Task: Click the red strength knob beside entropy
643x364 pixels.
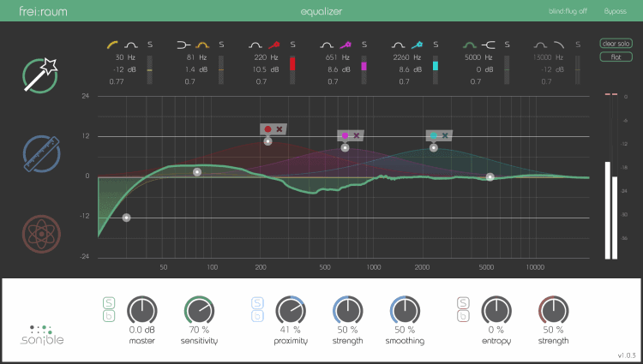Action: 553,311
